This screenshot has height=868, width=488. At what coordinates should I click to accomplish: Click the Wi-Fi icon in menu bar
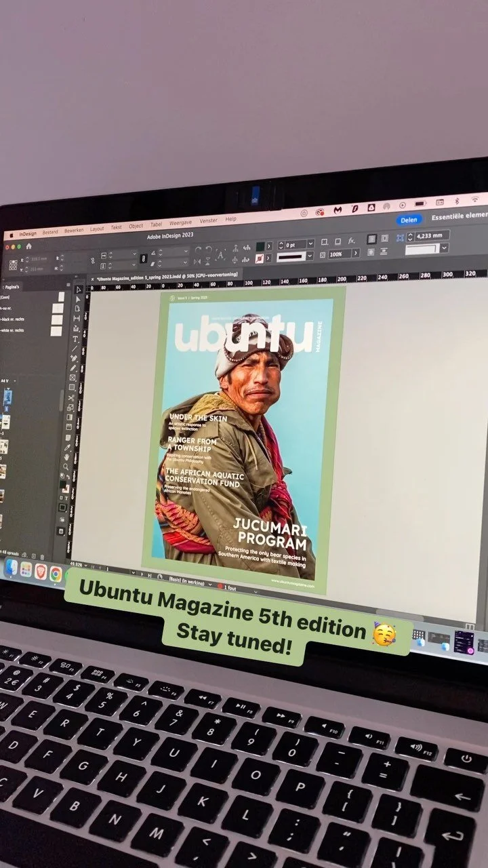point(475,198)
